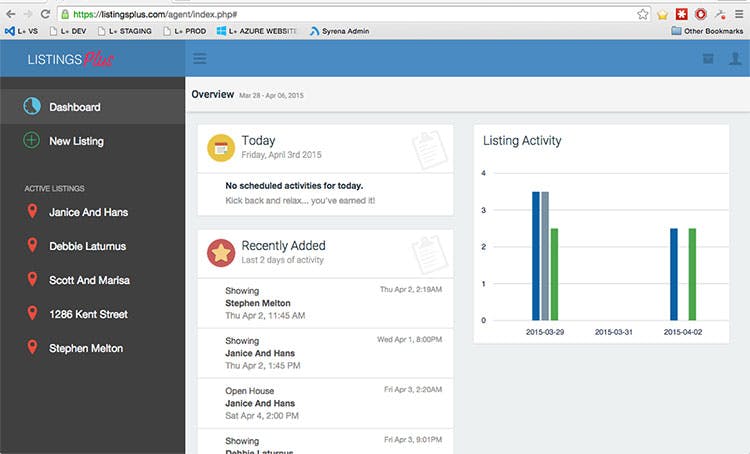Click the red asterisk extension icon

tap(682, 14)
